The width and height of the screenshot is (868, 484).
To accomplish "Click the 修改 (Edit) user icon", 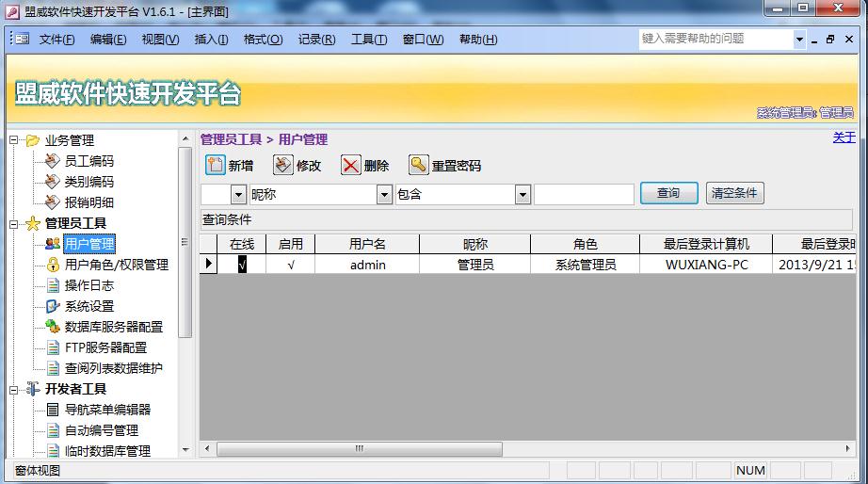I will pyautogui.click(x=283, y=165).
